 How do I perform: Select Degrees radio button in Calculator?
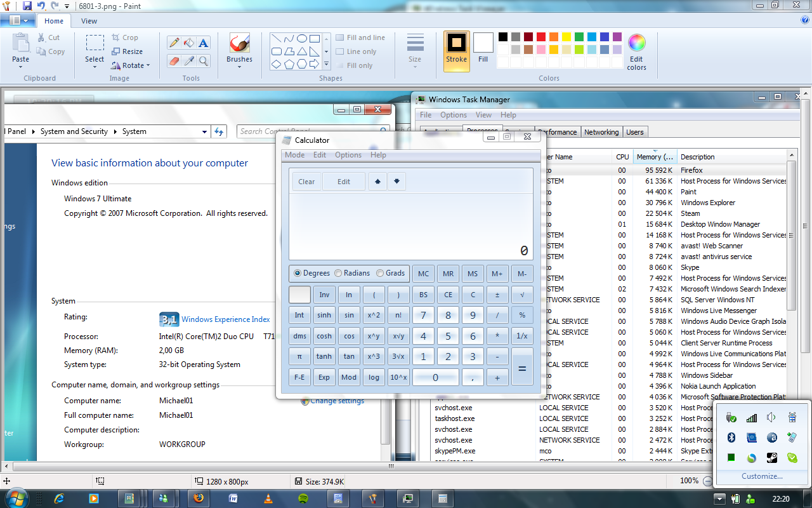[311, 273]
